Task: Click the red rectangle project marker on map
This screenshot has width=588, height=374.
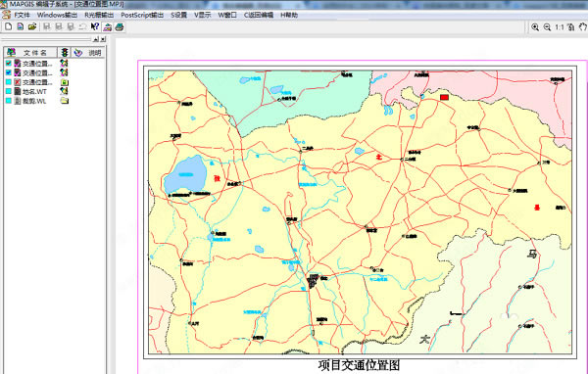Action: 444,97
